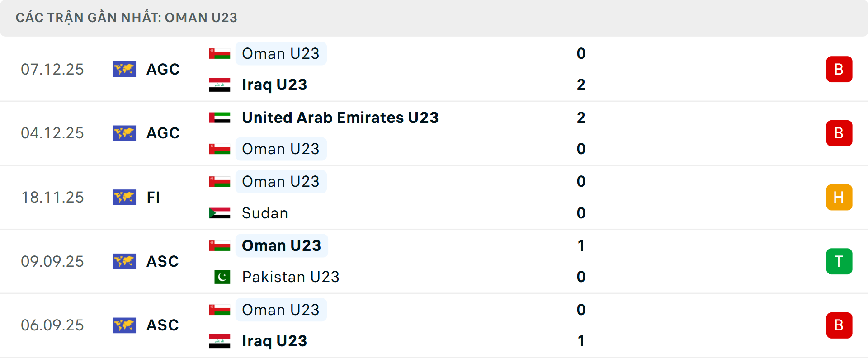This screenshot has width=868, height=358.
Task: Click the green T result badge
Action: [x=839, y=261]
